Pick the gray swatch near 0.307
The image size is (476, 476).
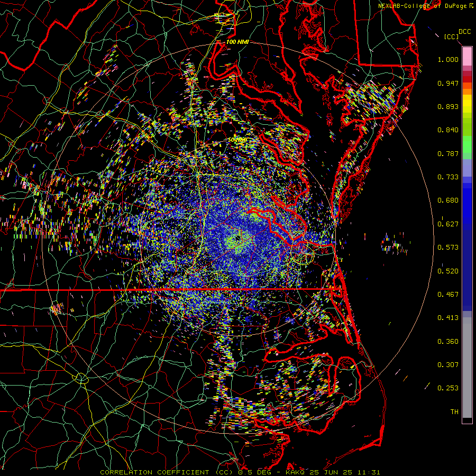coord(467,368)
